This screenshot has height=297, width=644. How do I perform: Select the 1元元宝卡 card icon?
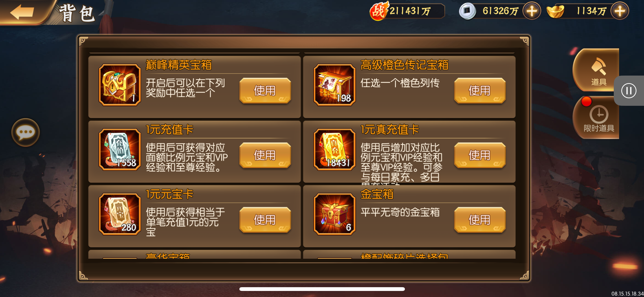pos(120,214)
